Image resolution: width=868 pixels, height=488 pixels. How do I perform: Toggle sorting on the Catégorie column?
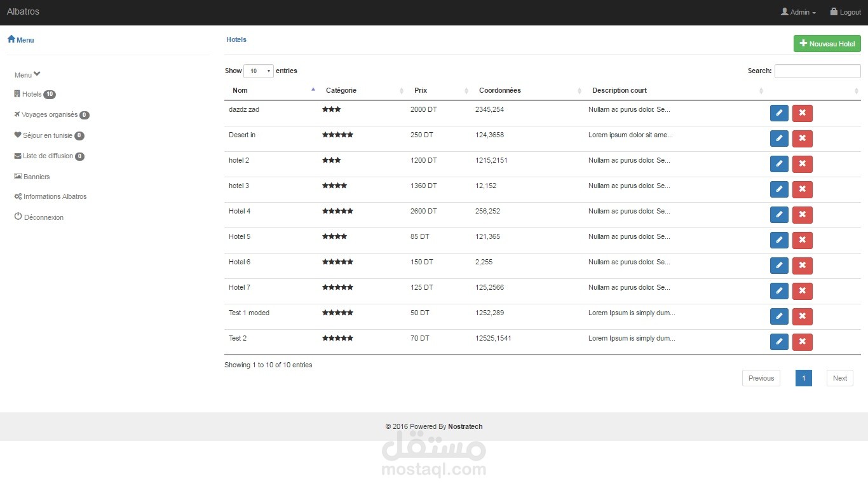[341, 90]
